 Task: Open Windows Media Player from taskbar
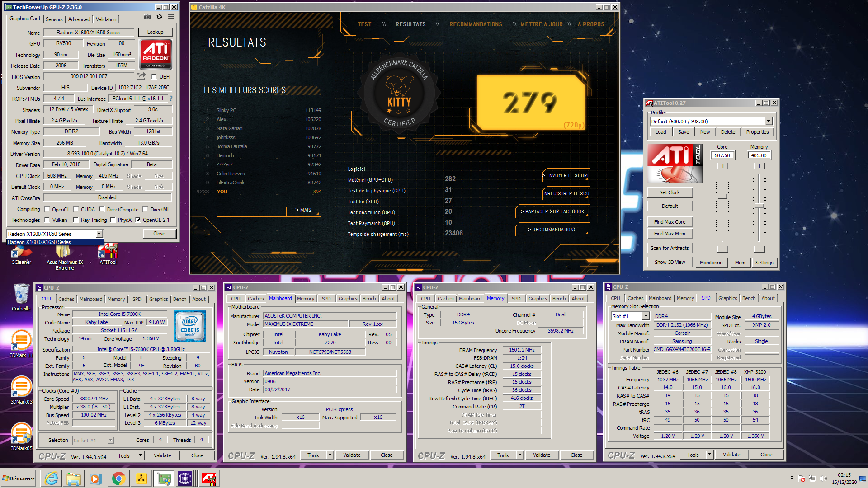[96, 478]
